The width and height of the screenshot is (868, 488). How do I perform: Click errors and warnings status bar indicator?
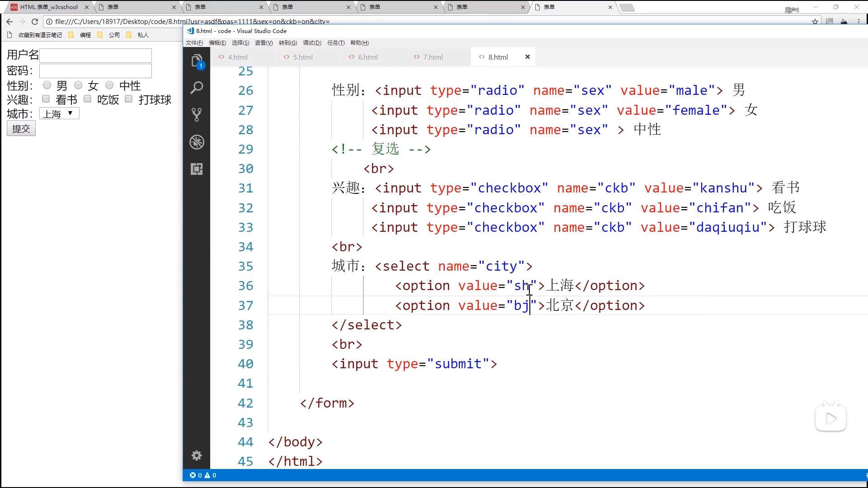(x=203, y=475)
